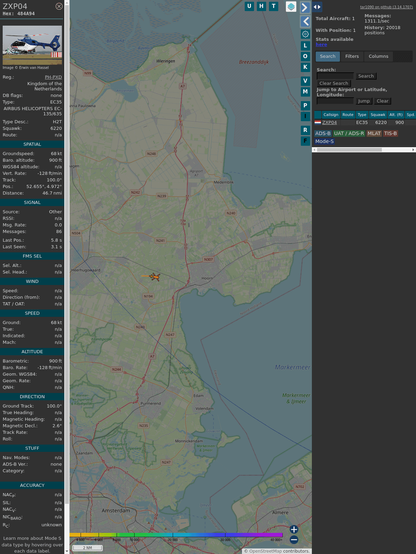Click the aircraft table horizontal scrollbar

[364, 150]
